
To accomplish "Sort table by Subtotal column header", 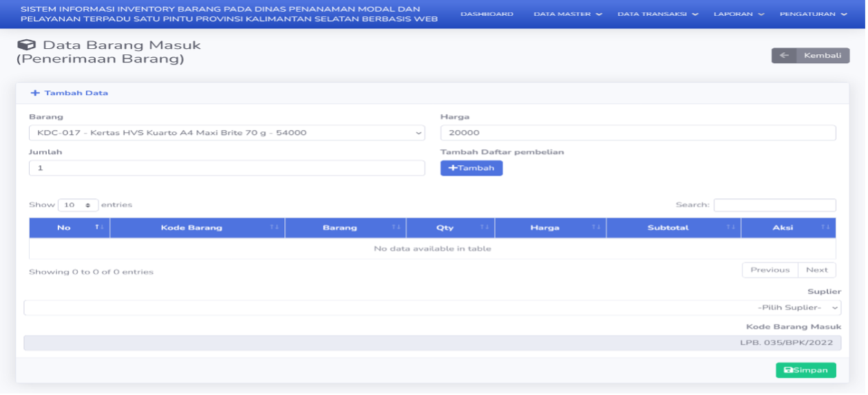I will (673, 228).
